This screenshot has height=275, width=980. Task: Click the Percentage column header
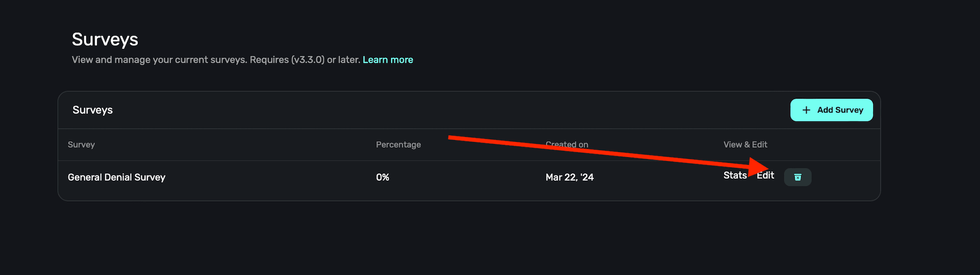click(x=398, y=145)
